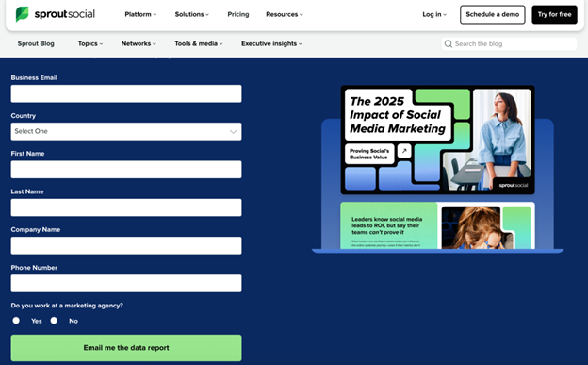Click the Company Name field

[x=126, y=245]
